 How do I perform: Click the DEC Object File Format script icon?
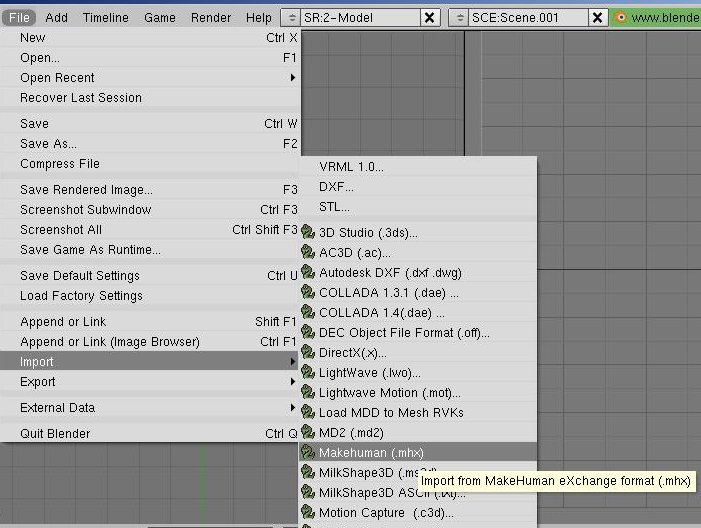(308, 332)
